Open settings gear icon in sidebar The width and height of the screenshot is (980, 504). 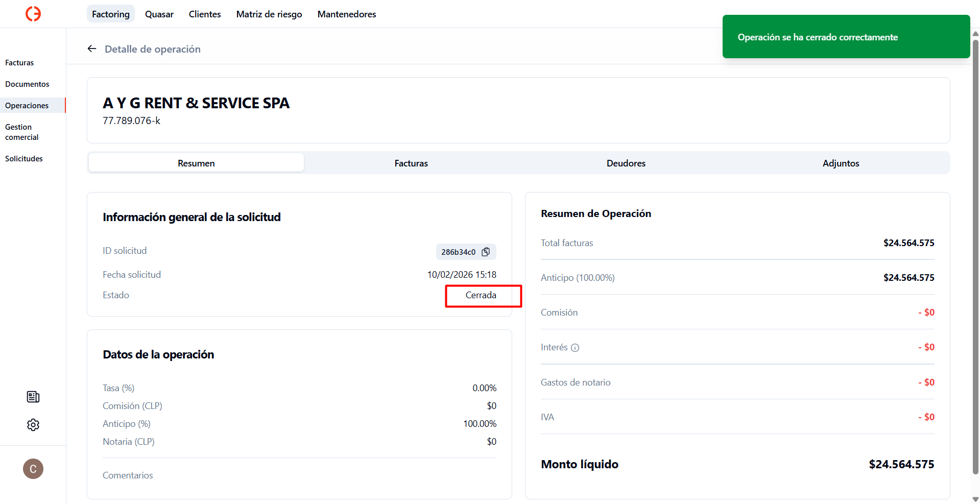33,425
